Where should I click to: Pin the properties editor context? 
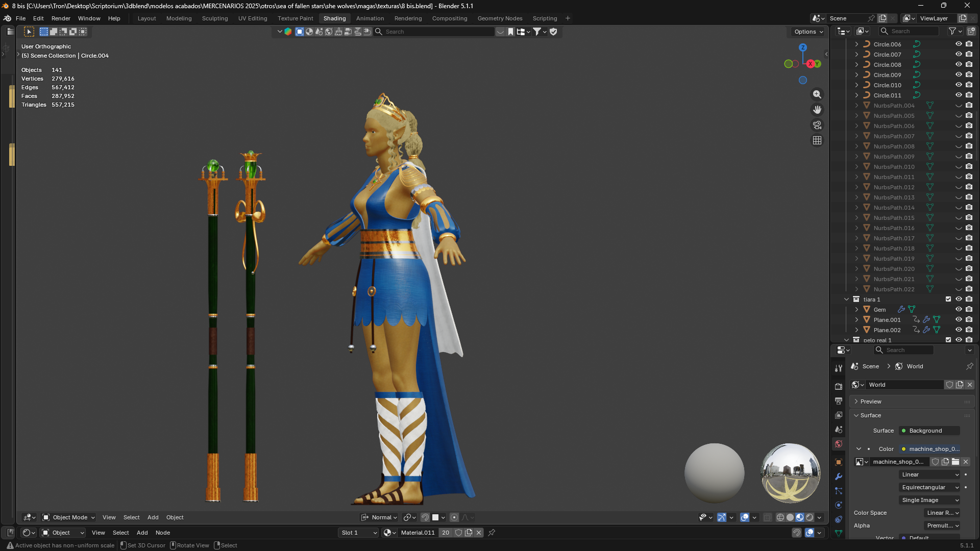[969, 366]
